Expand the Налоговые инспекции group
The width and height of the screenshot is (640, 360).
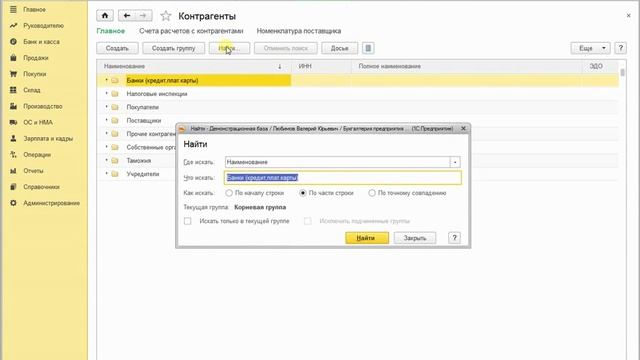point(106,93)
